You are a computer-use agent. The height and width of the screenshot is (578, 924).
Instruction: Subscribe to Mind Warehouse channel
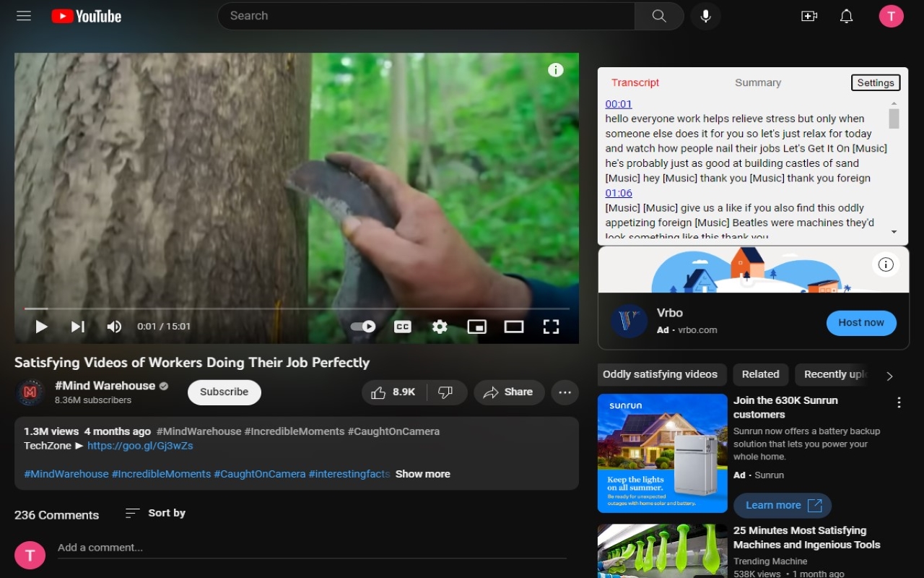224,392
